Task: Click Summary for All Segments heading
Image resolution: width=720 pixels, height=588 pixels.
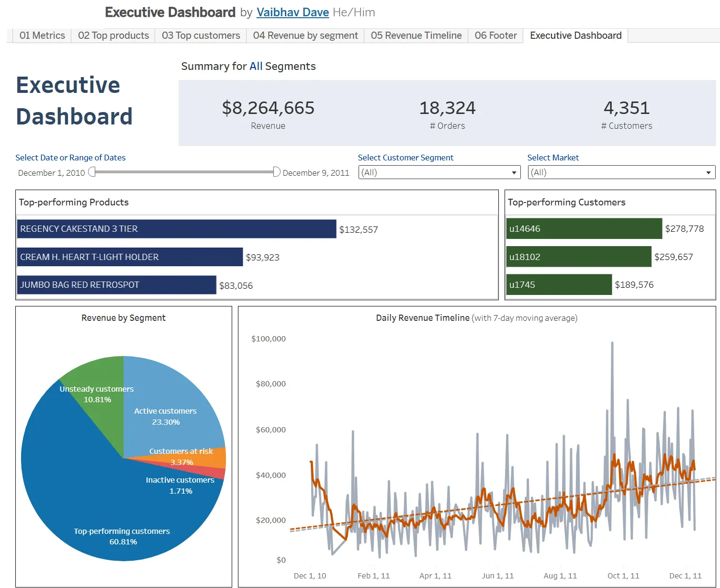Action: pyautogui.click(x=248, y=66)
